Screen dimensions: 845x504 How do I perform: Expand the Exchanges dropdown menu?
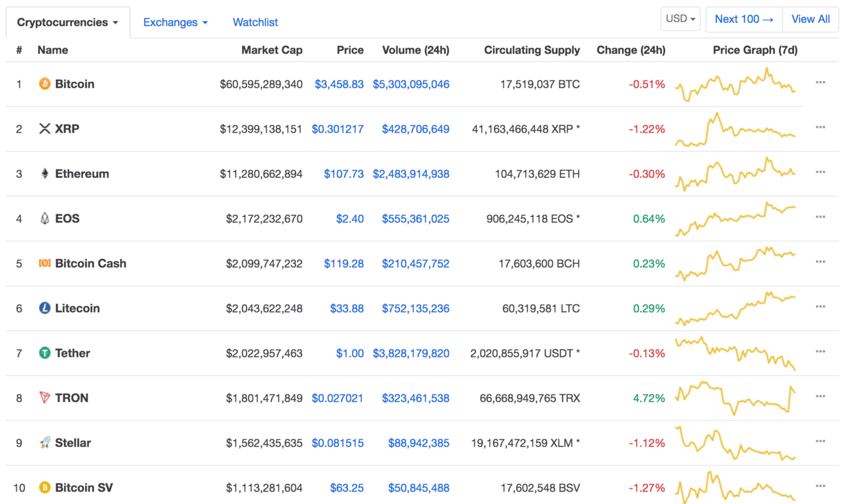point(175,22)
